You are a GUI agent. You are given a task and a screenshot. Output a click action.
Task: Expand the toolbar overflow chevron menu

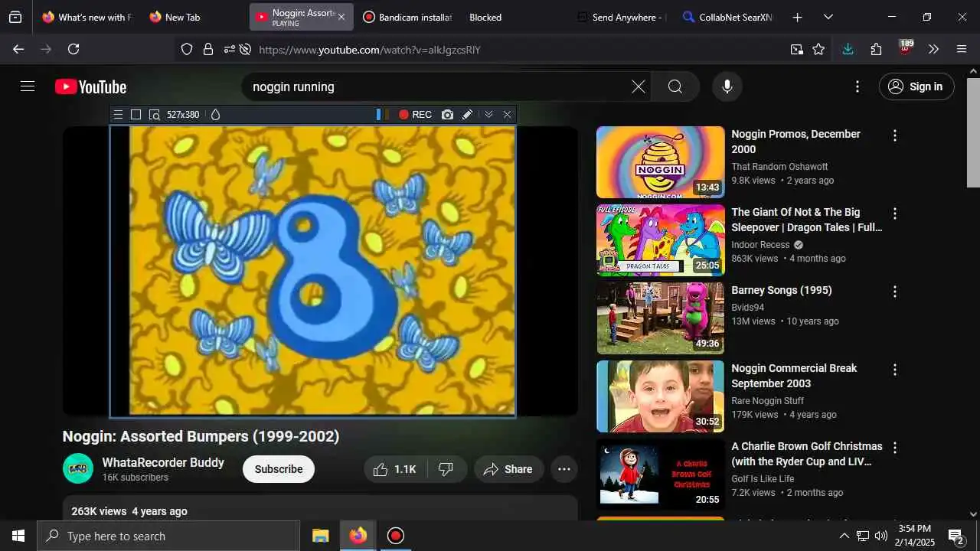(x=933, y=49)
